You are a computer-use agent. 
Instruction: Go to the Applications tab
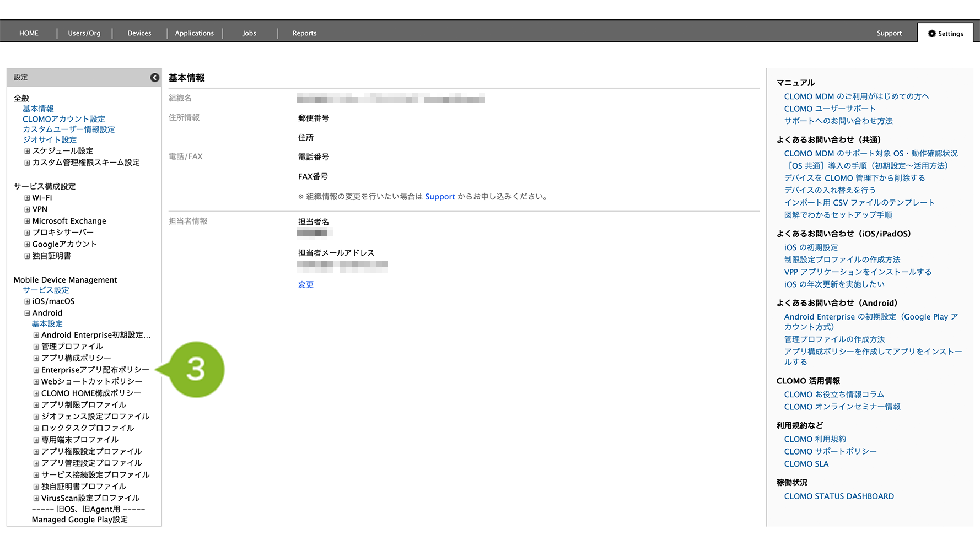[194, 34]
